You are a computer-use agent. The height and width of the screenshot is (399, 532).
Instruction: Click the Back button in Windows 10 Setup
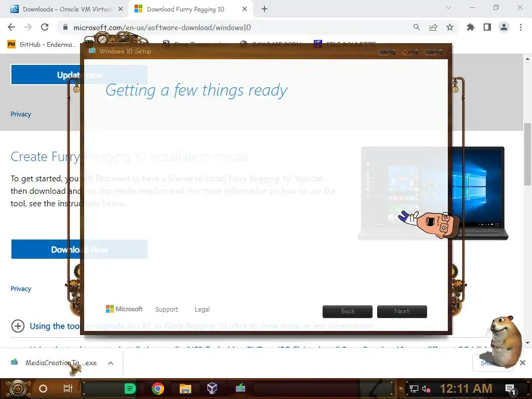[x=348, y=312]
